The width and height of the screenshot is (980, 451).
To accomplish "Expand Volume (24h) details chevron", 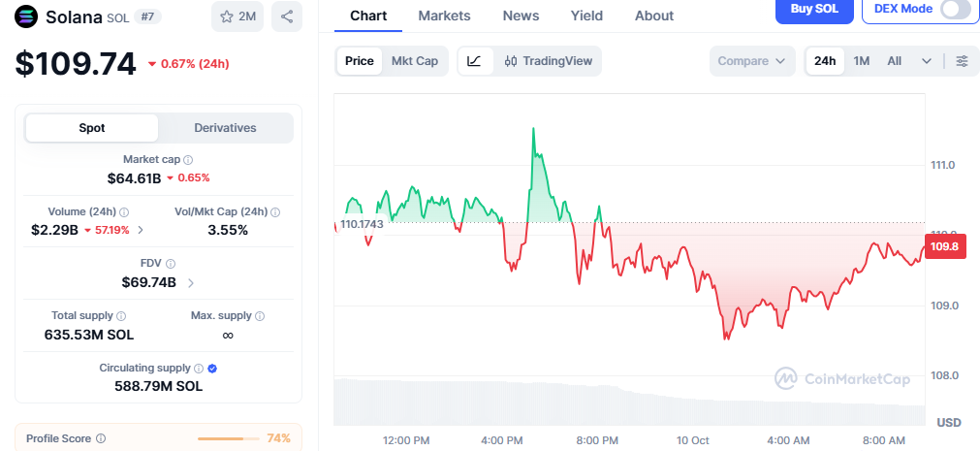I will coord(140,230).
